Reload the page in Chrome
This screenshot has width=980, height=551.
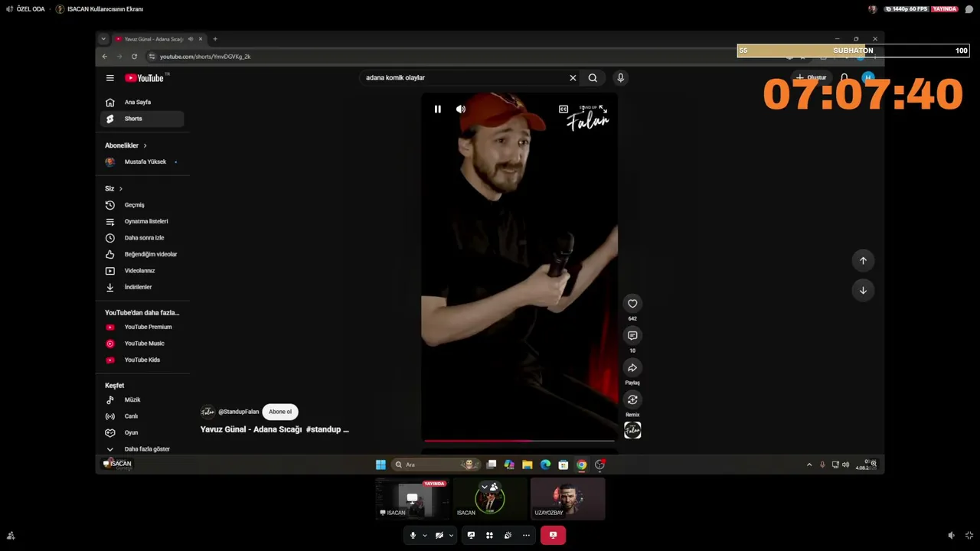tap(134, 57)
